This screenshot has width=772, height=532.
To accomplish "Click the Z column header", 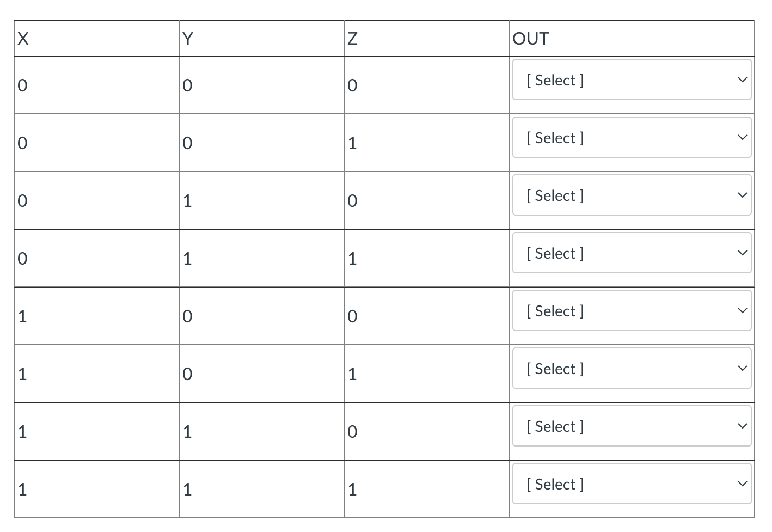I will 353,38.
